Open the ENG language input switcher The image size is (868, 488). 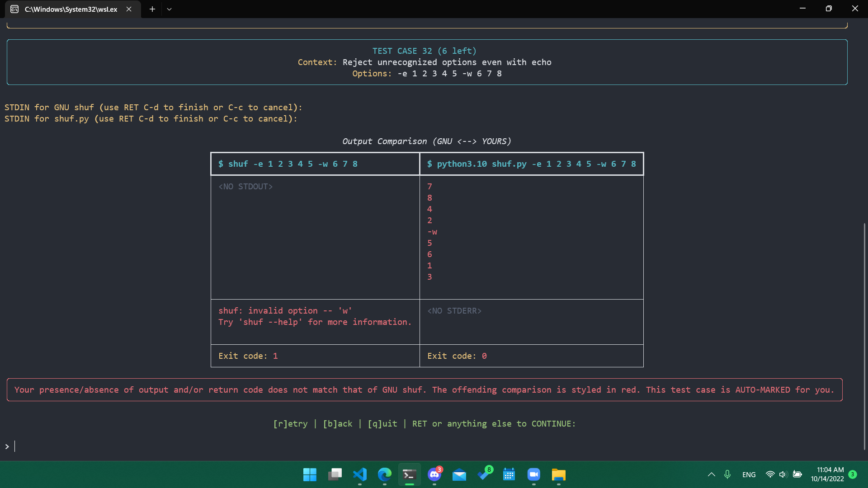tap(749, 474)
